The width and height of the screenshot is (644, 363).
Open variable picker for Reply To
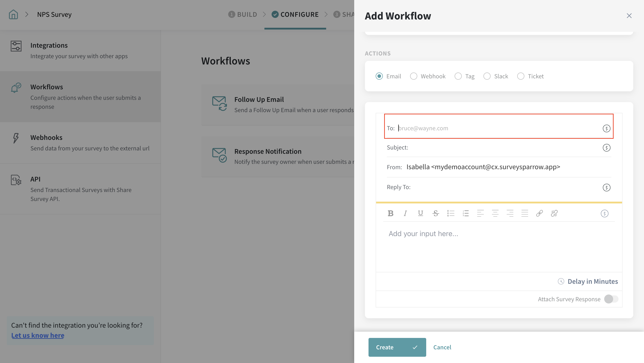(x=606, y=187)
